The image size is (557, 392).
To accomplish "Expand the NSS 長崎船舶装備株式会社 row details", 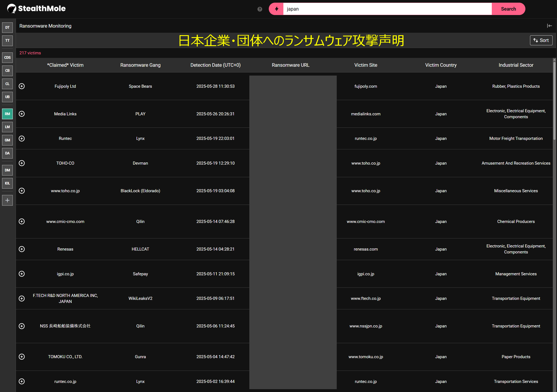I will pyautogui.click(x=22, y=326).
